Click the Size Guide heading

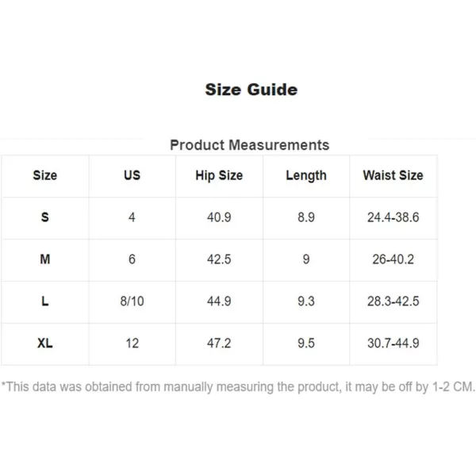coord(251,90)
